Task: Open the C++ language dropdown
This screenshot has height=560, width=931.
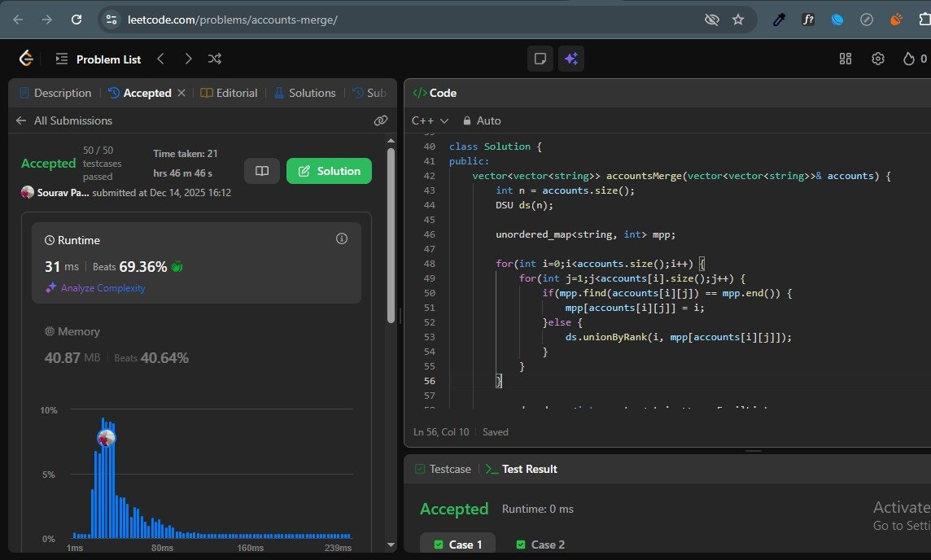Action: pyautogui.click(x=430, y=120)
